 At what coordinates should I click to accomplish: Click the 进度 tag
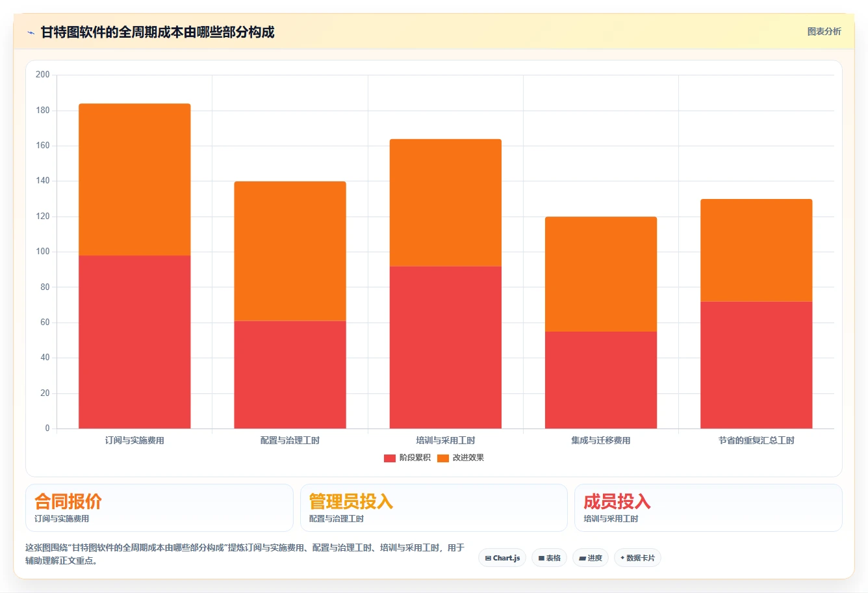[591, 558]
